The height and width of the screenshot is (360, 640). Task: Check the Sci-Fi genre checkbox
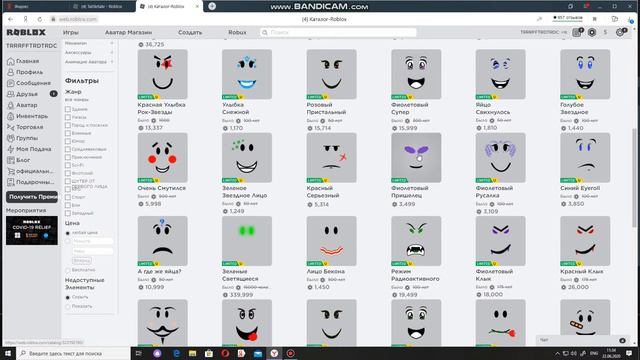click(x=68, y=165)
